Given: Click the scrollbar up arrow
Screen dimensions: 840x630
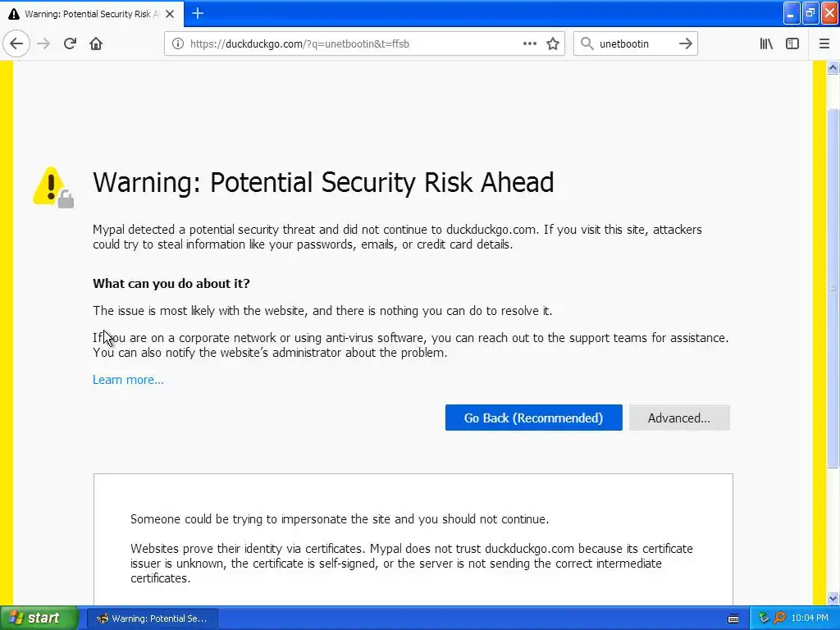Looking at the screenshot, I should pyautogui.click(x=833, y=67).
